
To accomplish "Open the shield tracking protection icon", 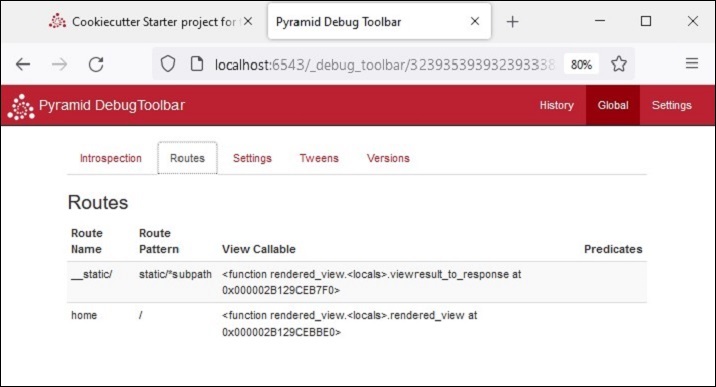I will (x=168, y=64).
